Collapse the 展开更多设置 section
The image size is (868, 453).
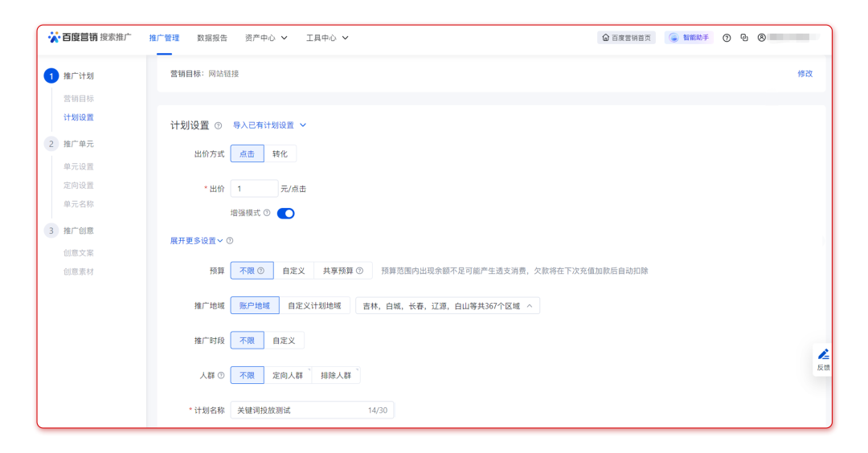point(196,241)
